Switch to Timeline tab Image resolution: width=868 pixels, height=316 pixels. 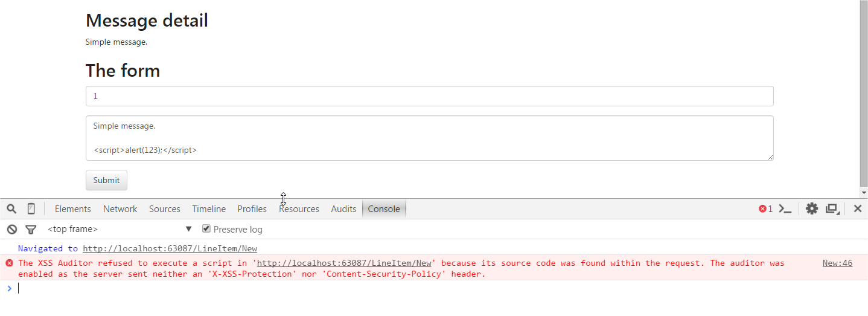(x=209, y=209)
